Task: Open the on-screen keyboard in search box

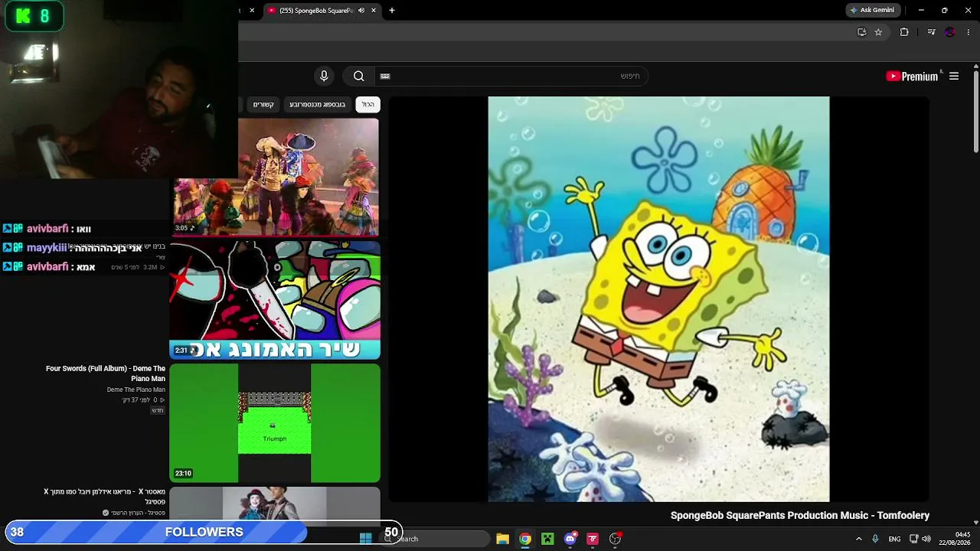Action: coord(385,76)
